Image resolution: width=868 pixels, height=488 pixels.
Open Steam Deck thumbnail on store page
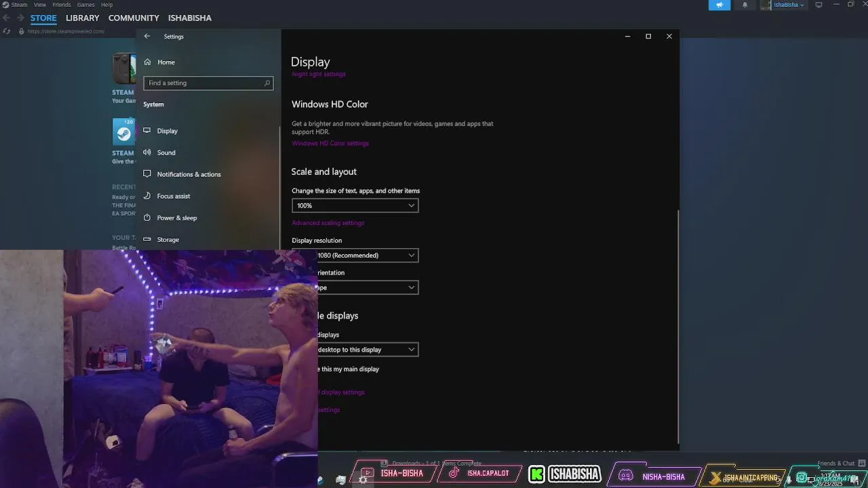pos(124,68)
